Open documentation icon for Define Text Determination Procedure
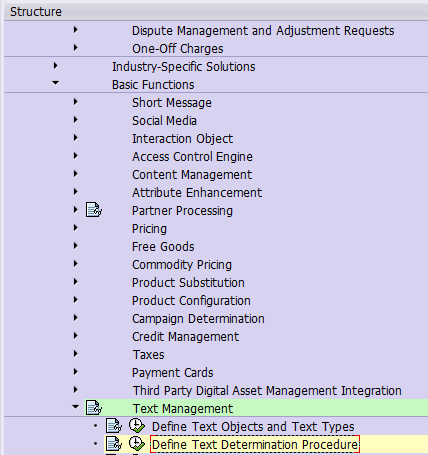Screen dimensions: 428x455 [x=114, y=444]
